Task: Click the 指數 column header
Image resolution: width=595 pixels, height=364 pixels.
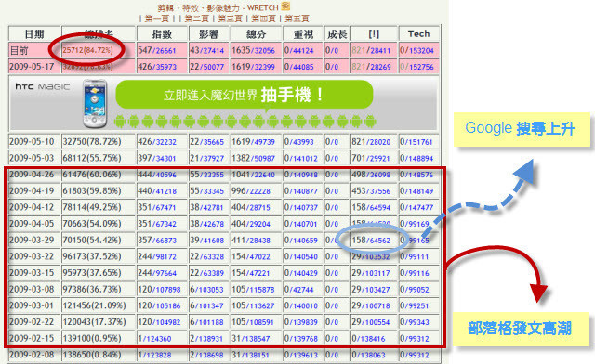Action: click(x=162, y=33)
